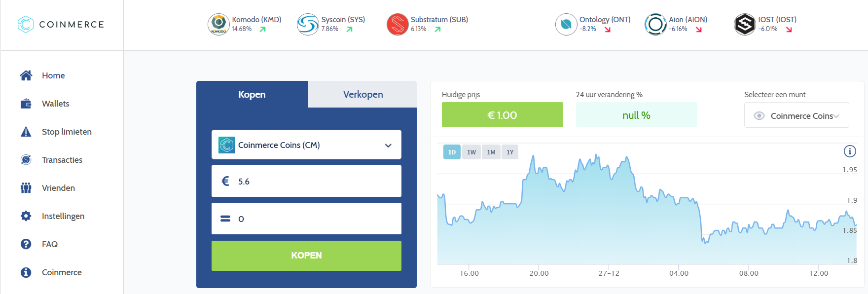Click Komodo (KMD) ticker text
Screen dimensions: 868x294
pyautogui.click(x=256, y=20)
